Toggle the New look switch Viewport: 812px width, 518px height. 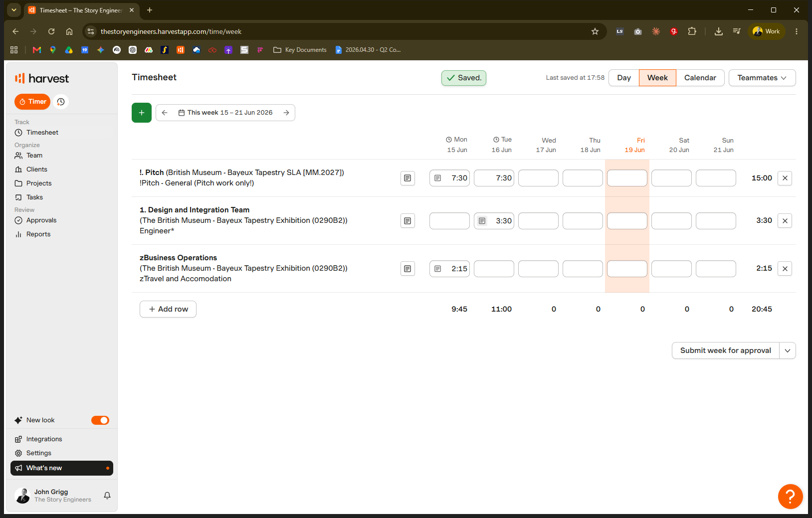100,420
